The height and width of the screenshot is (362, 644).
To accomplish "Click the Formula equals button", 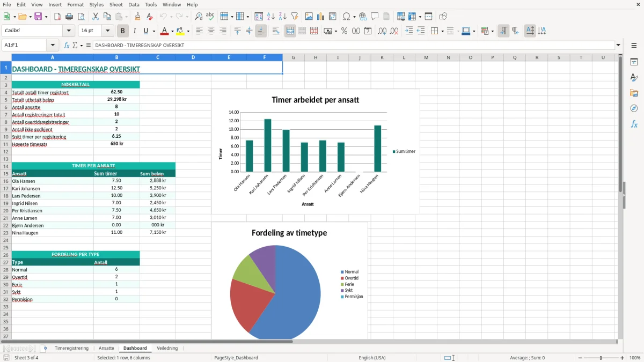I will [x=88, y=45].
